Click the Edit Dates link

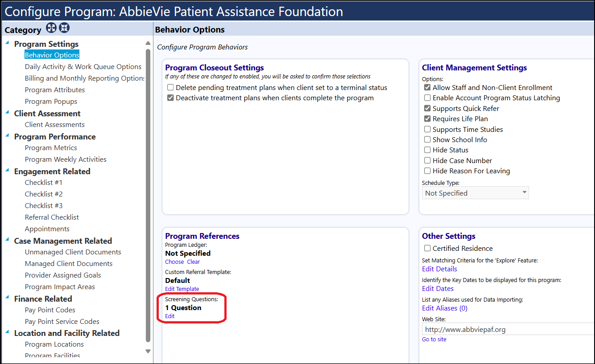click(x=438, y=288)
